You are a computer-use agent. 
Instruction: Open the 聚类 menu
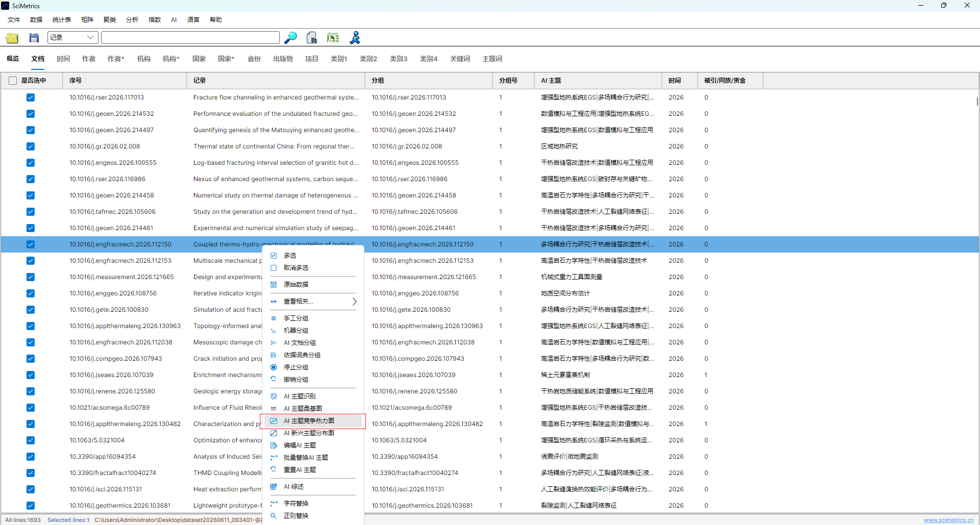coord(110,20)
